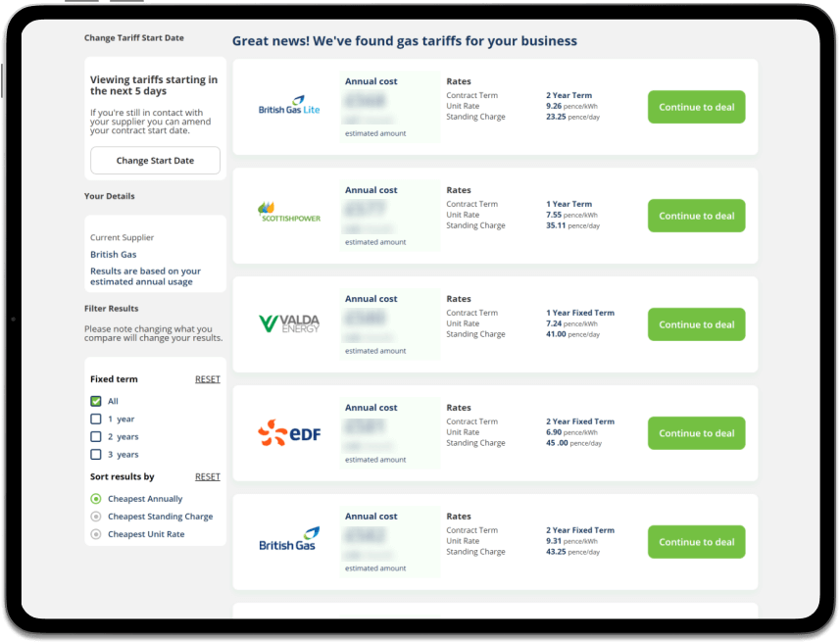Continue to deal with EDF
840x643 pixels.
pyautogui.click(x=696, y=433)
